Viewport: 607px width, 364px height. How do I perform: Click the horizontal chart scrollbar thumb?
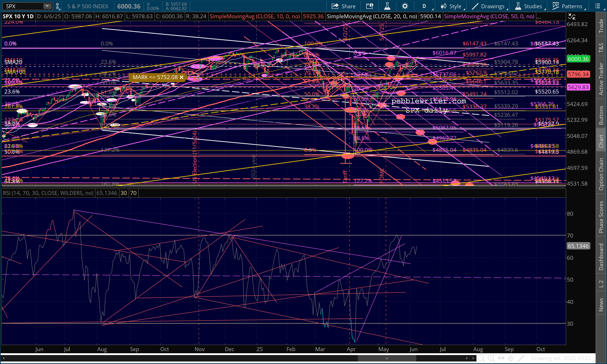pyautogui.click(x=387, y=358)
